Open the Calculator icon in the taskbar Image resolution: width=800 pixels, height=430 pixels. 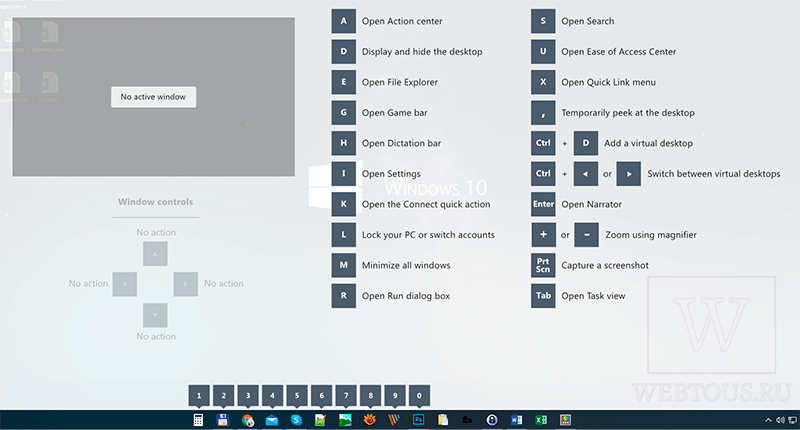(198, 420)
